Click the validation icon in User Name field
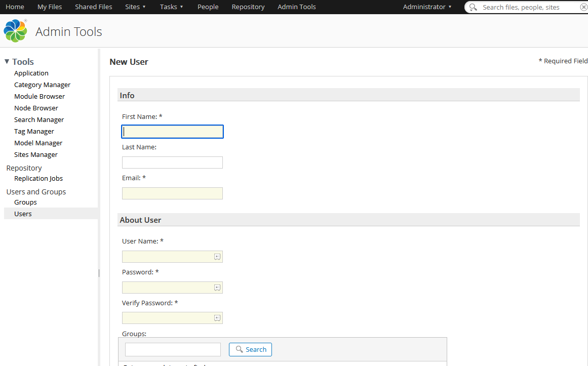 coord(217,257)
